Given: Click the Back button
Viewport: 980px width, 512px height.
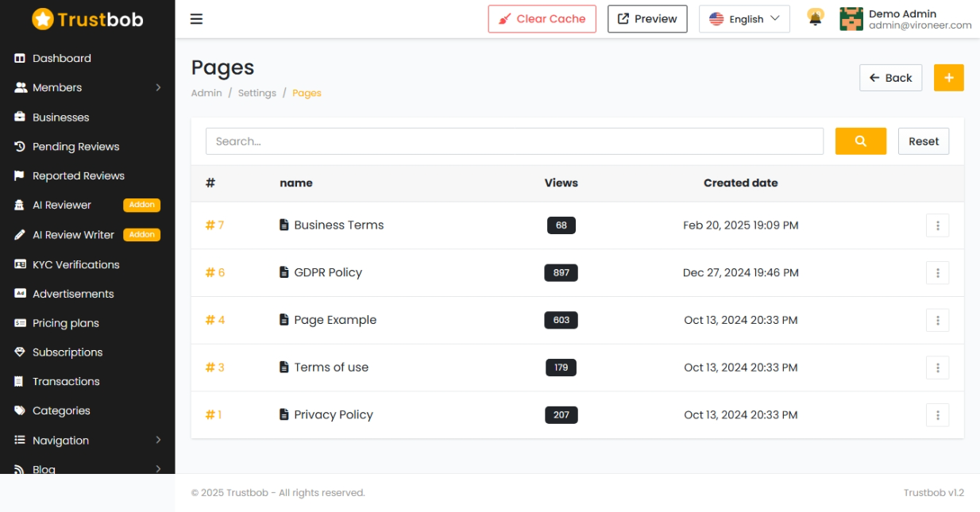Looking at the screenshot, I should [891, 78].
